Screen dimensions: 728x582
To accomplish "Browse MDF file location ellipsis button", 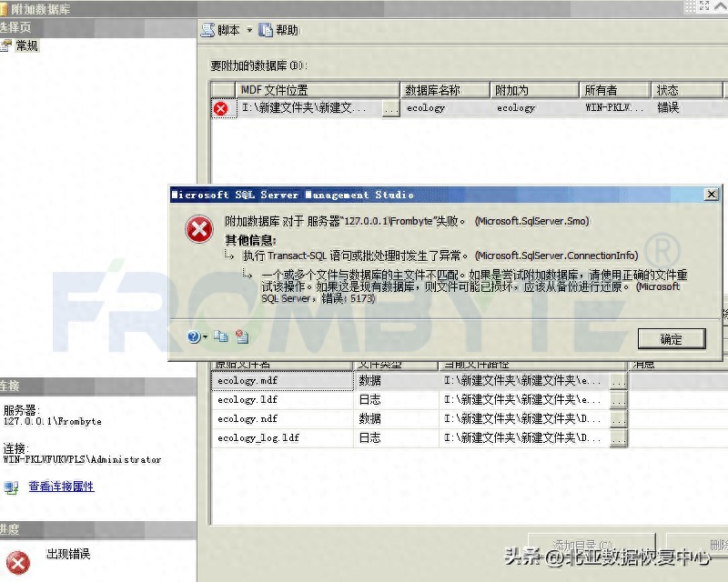I will coord(391,109).
